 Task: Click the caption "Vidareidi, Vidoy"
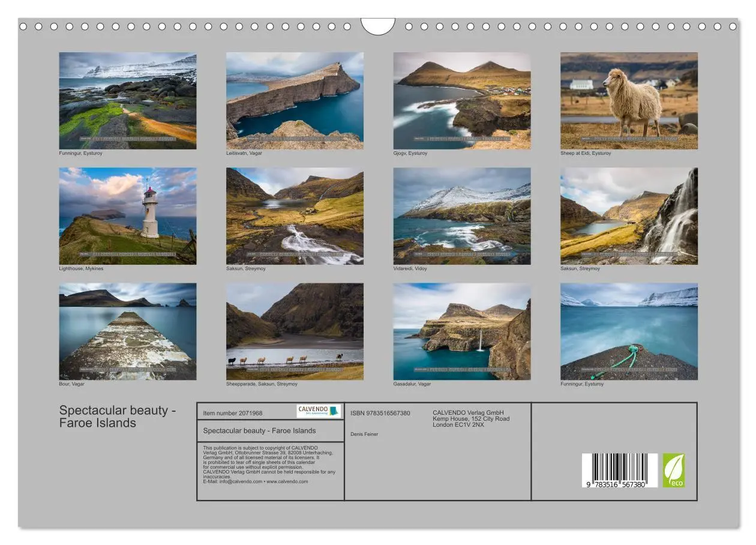[410, 268]
